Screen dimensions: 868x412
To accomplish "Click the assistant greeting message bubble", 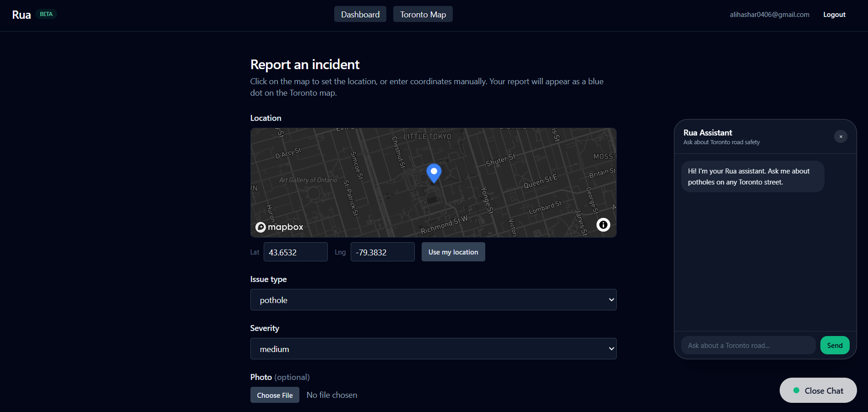I will coord(753,176).
